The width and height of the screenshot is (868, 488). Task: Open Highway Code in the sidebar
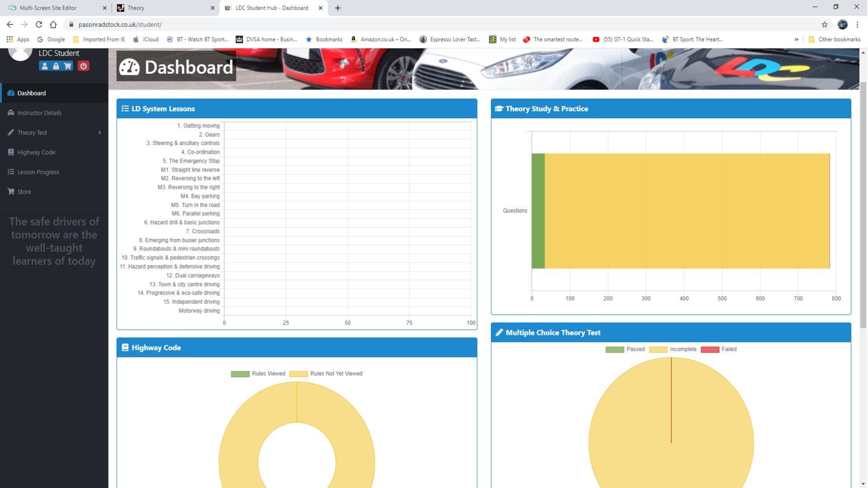tap(54, 152)
